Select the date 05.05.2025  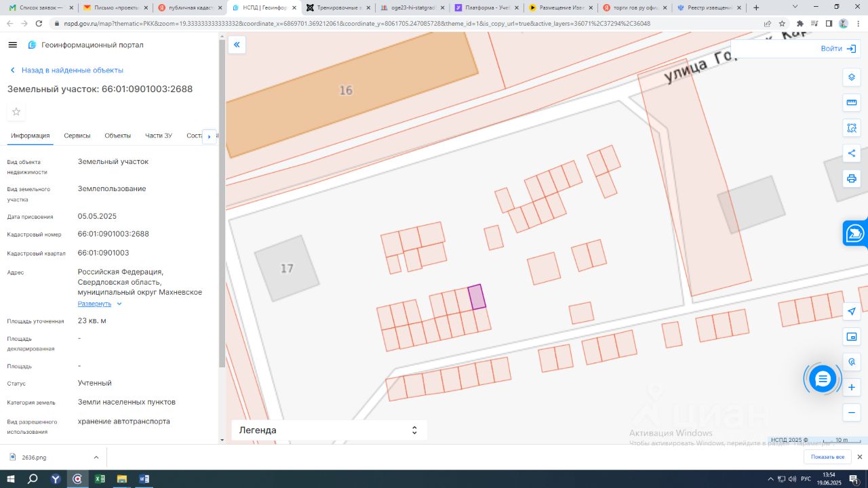point(97,216)
